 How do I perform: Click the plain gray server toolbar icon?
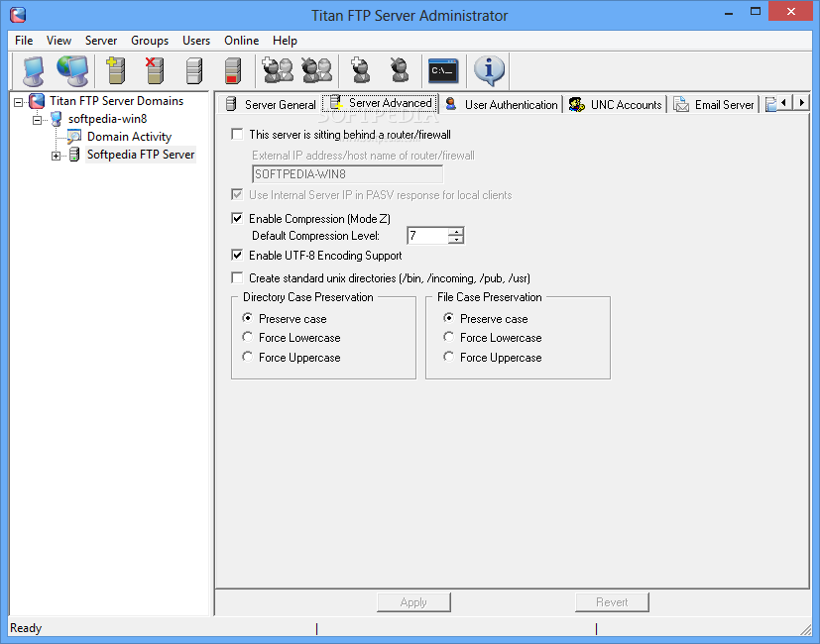194,70
